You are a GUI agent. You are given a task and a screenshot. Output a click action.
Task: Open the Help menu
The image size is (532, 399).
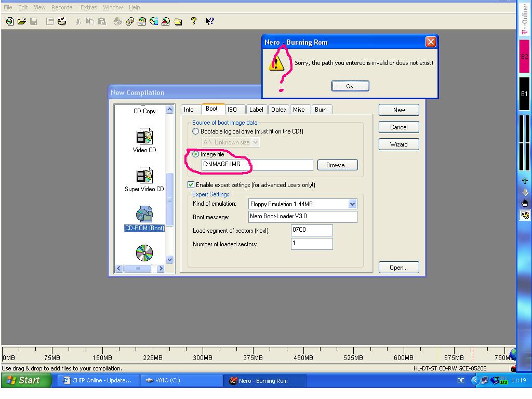click(134, 7)
